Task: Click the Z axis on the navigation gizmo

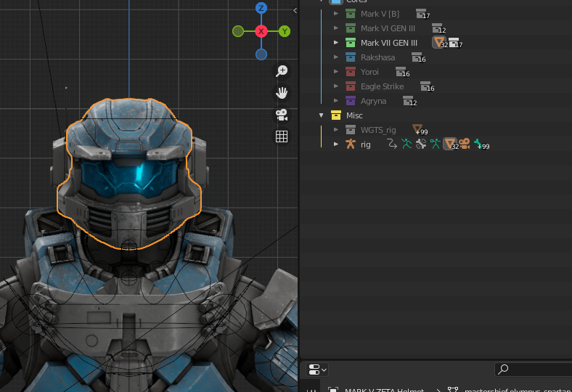Action: [x=261, y=9]
